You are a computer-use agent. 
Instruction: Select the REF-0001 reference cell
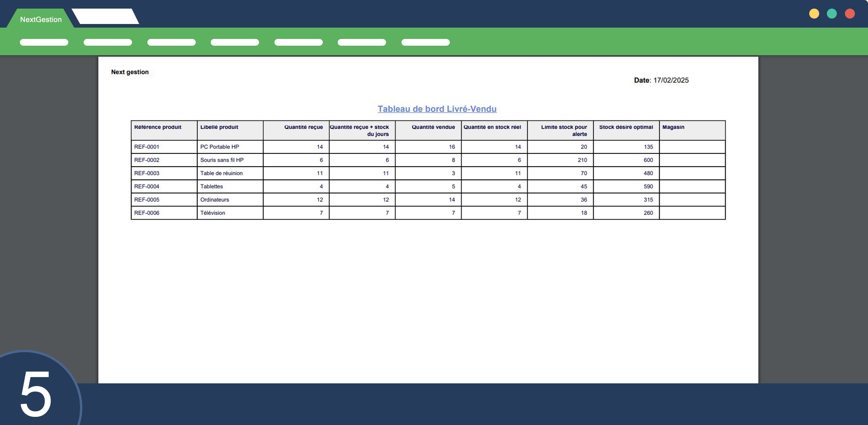tap(147, 147)
